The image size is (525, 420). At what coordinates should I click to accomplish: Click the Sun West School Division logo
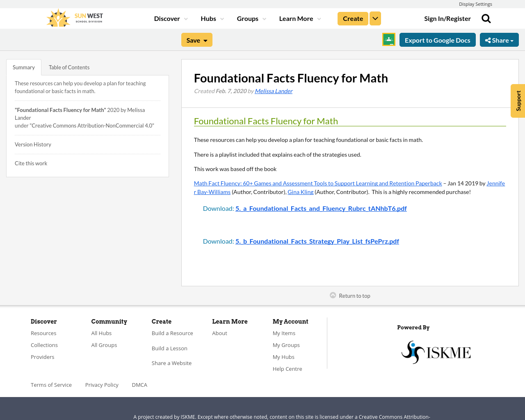click(x=74, y=17)
